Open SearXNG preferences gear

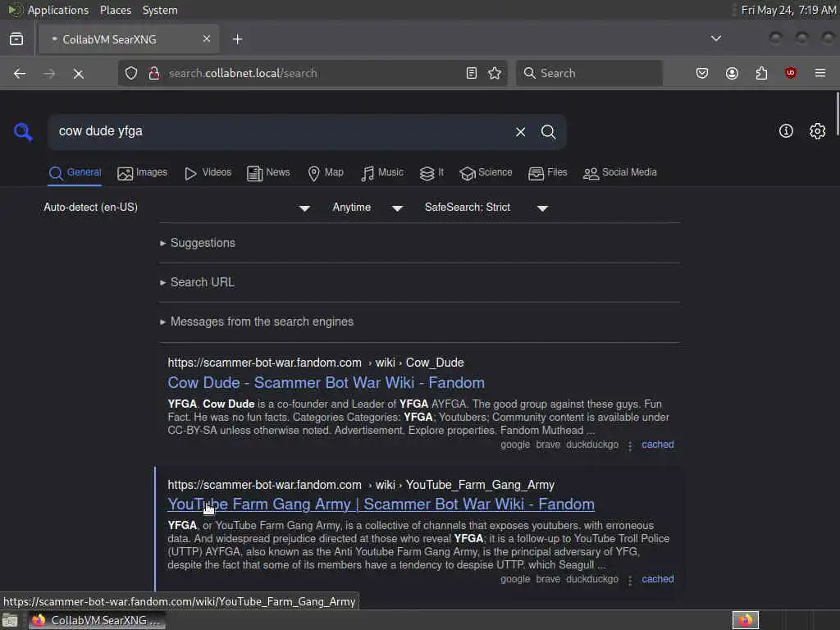coord(817,131)
